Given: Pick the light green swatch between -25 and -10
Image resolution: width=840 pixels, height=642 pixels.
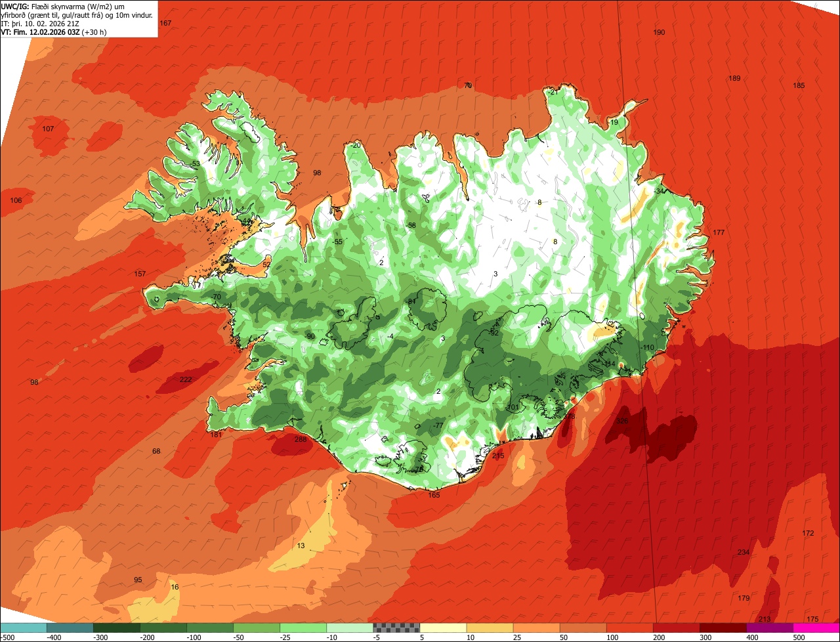Looking at the screenshot, I should [x=303, y=628].
